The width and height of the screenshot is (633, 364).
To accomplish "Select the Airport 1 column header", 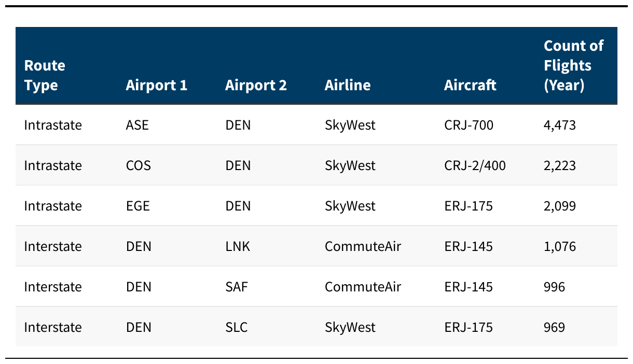I will click(x=156, y=85).
